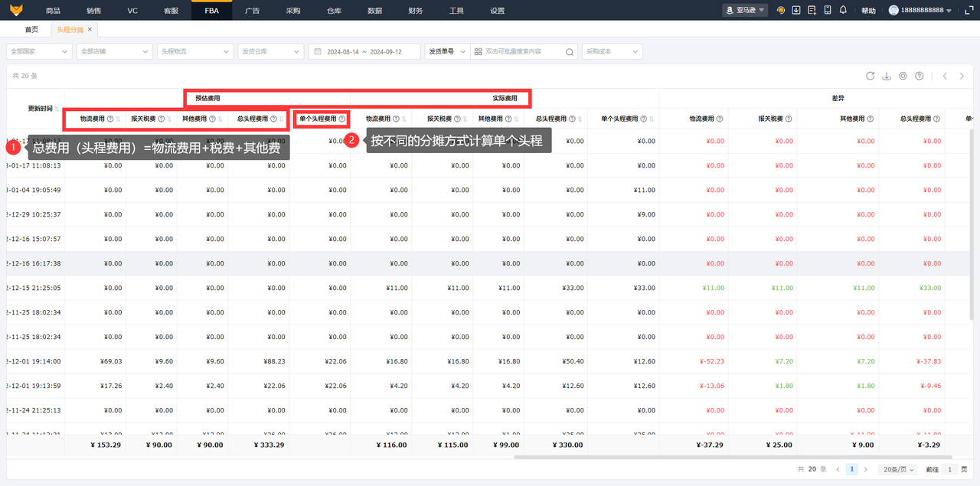Click the 帮助 link

coord(868,11)
